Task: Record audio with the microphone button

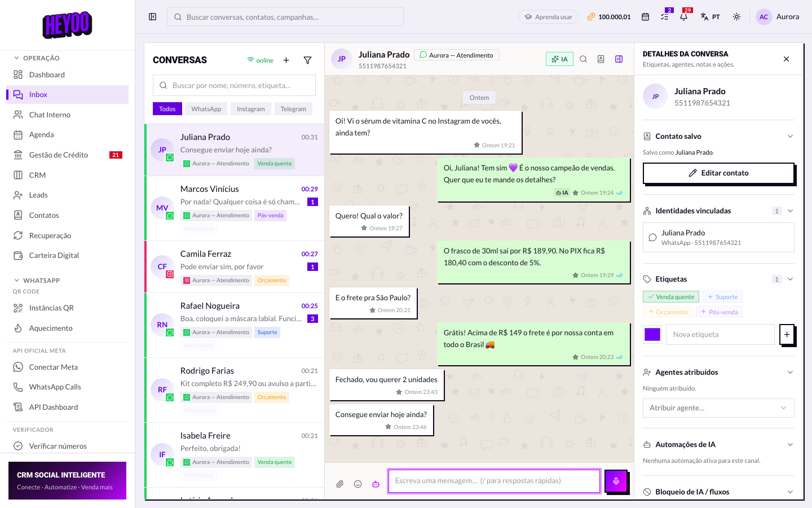Action: [x=616, y=481]
